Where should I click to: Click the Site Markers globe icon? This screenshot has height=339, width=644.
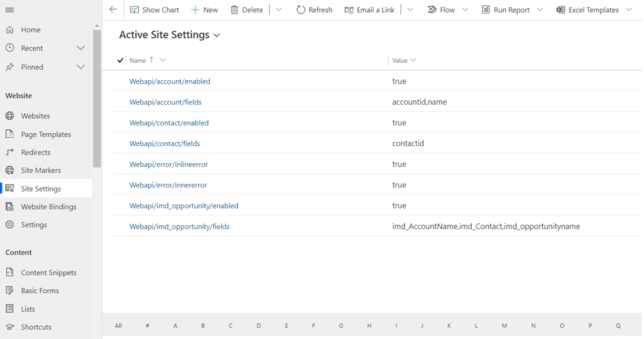(10, 170)
